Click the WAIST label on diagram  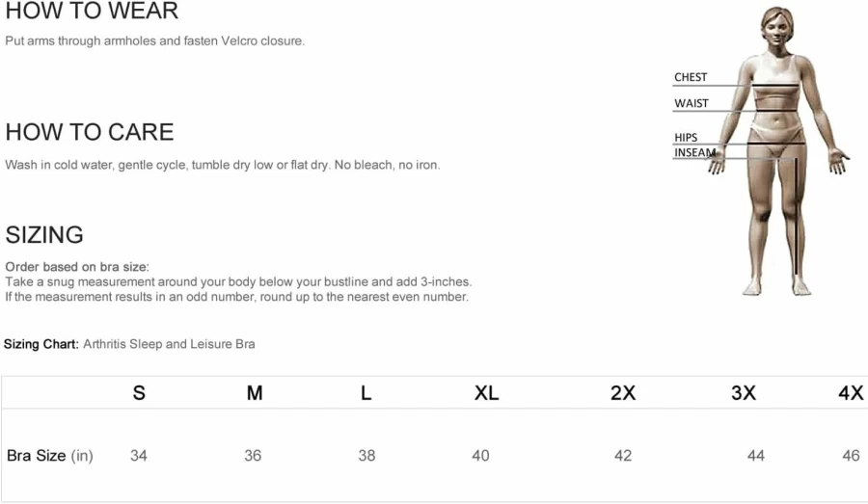691,103
